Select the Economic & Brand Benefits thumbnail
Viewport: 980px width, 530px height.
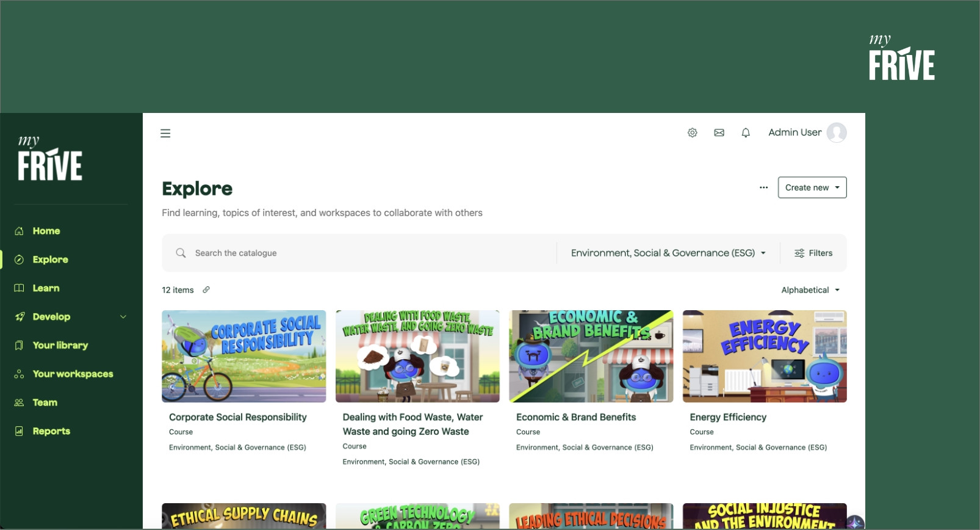tap(591, 357)
